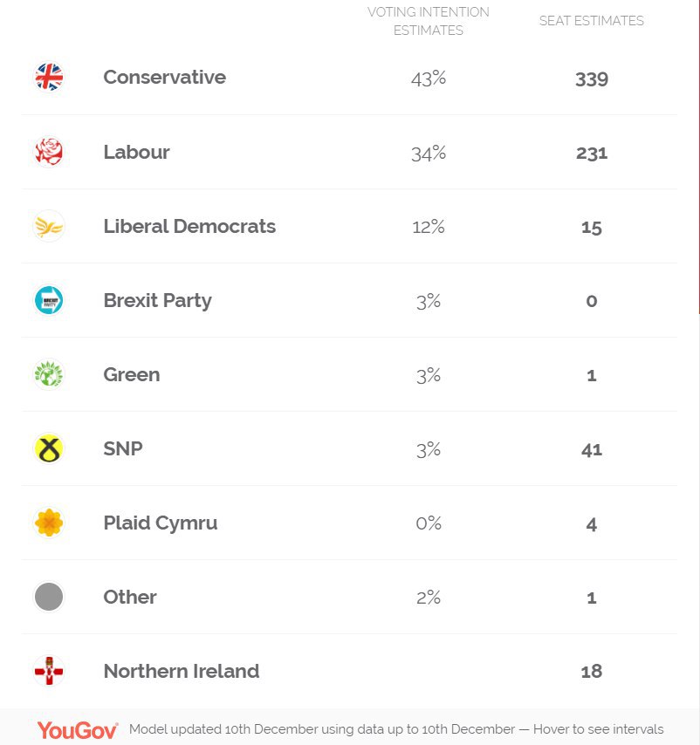Click the Labour red rose icon
This screenshot has width=700, height=745.
(x=49, y=152)
